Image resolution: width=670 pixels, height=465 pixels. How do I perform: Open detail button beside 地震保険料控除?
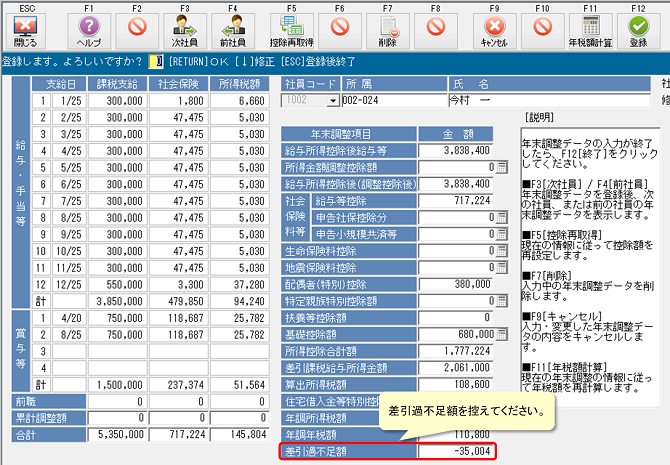503,265
